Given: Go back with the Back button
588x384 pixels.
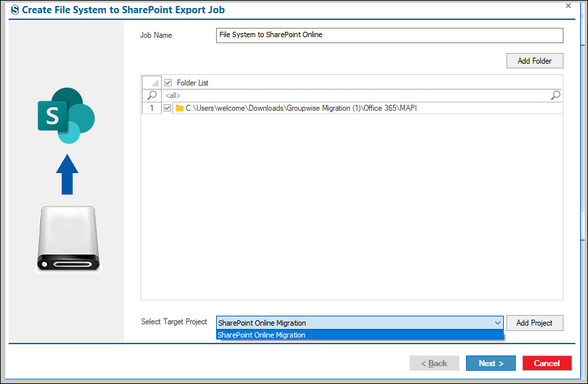Looking at the screenshot, I should point(434,363).
